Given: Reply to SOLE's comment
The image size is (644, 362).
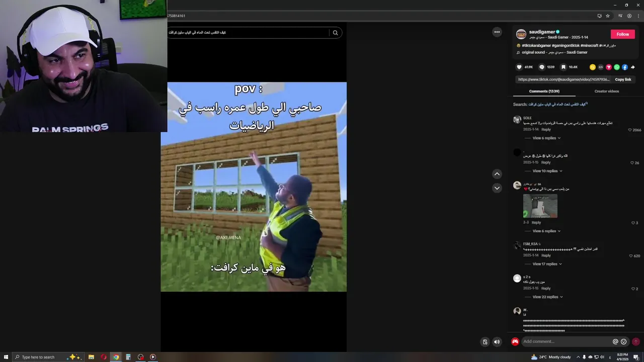Looking at the screenshot, I should pos(546,130).
